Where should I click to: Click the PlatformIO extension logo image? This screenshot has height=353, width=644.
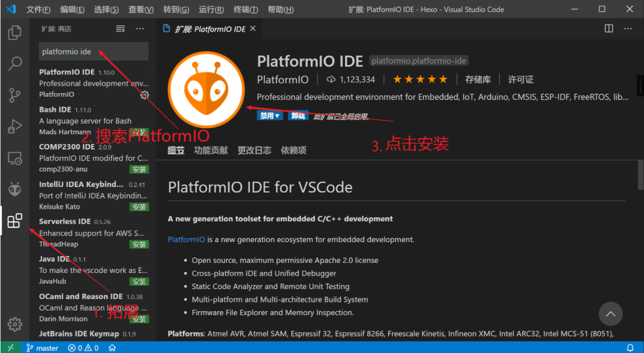tap(206, 90)
